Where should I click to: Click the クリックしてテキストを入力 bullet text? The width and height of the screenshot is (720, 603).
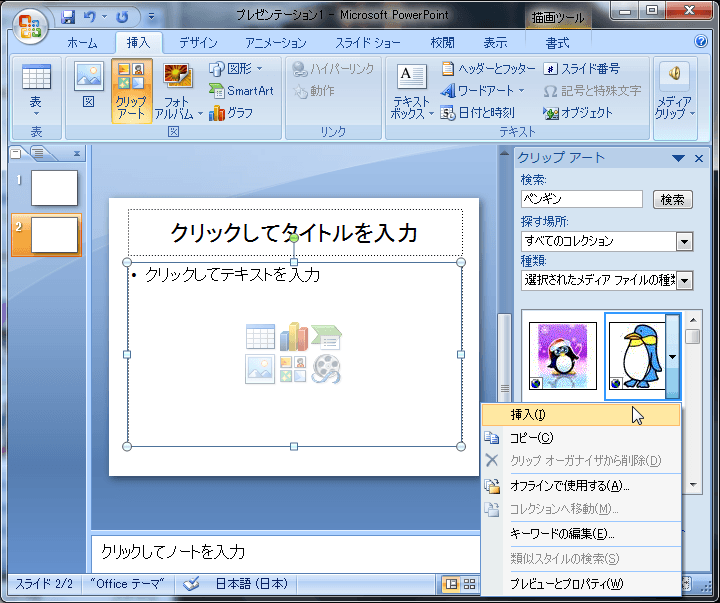(232, 275)
